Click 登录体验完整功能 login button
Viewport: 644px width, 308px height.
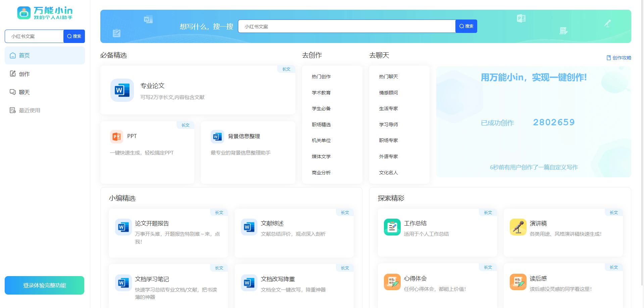click(x=44, y=285)
